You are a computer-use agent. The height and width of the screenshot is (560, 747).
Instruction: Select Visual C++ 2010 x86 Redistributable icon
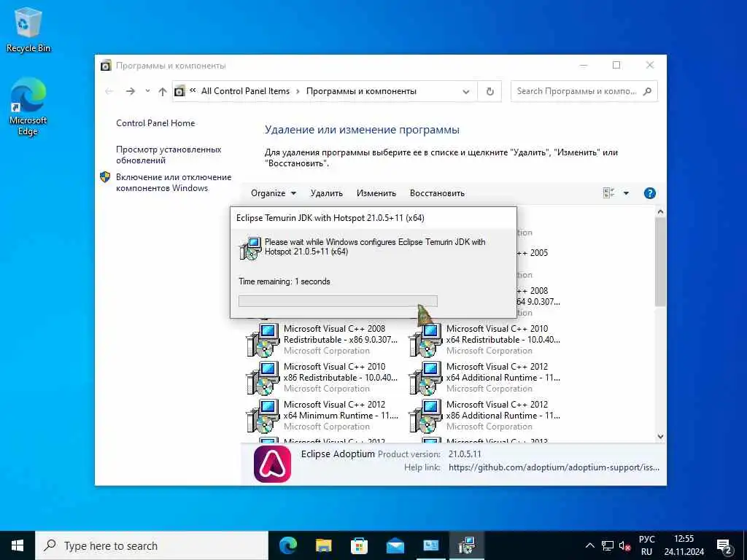262,378
